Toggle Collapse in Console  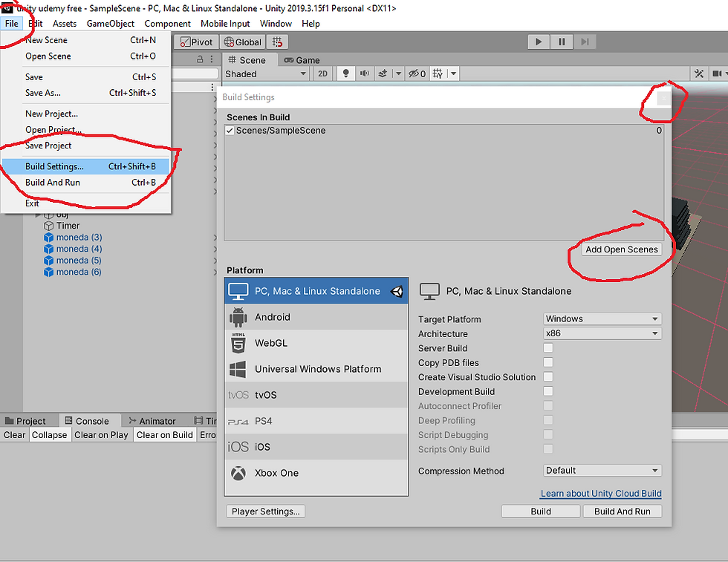click(49, 435)
